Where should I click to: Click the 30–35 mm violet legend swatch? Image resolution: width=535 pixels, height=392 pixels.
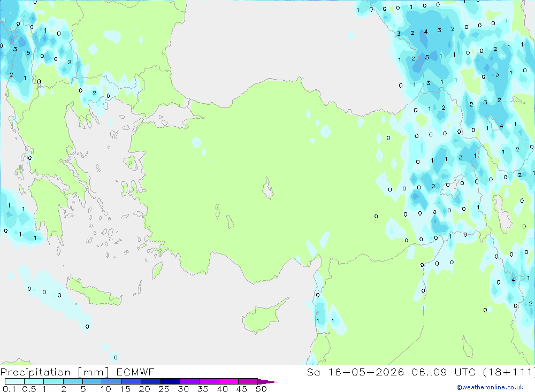pos(189,381)
